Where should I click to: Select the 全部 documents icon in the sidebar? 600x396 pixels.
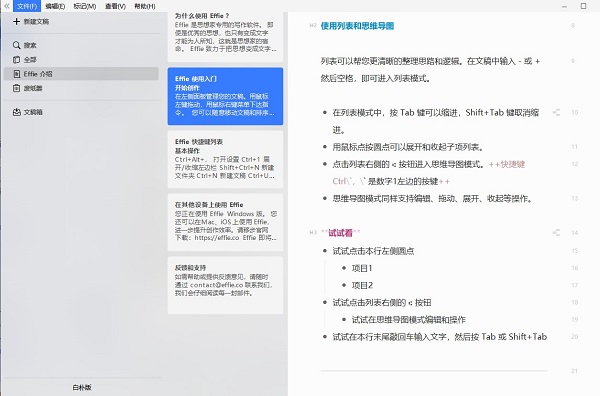coord(16,60)
